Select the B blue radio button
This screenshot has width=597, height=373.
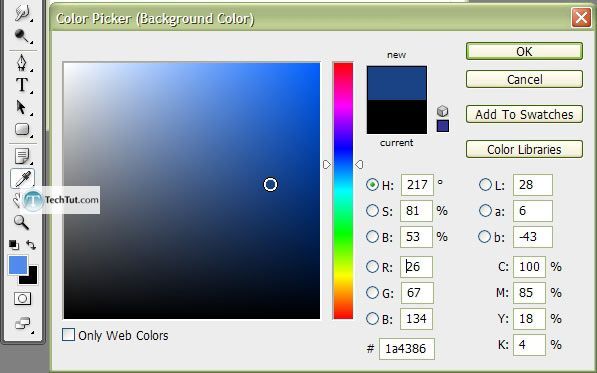372,318
